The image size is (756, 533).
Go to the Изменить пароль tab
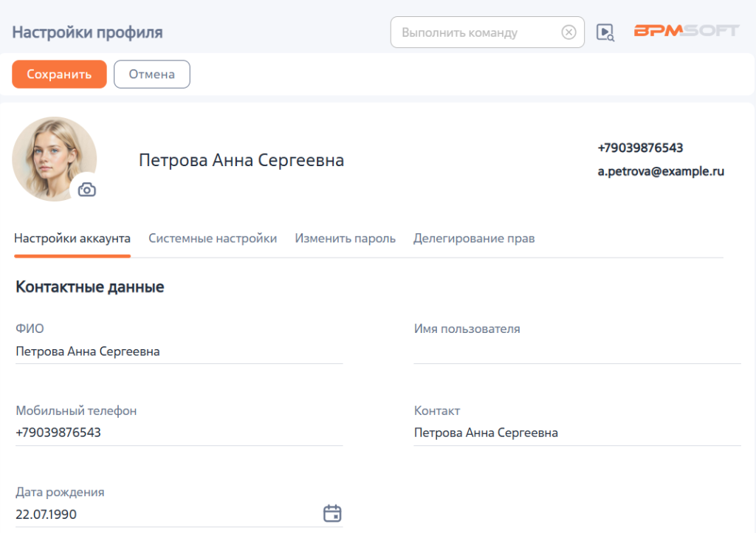click(346, 238)
